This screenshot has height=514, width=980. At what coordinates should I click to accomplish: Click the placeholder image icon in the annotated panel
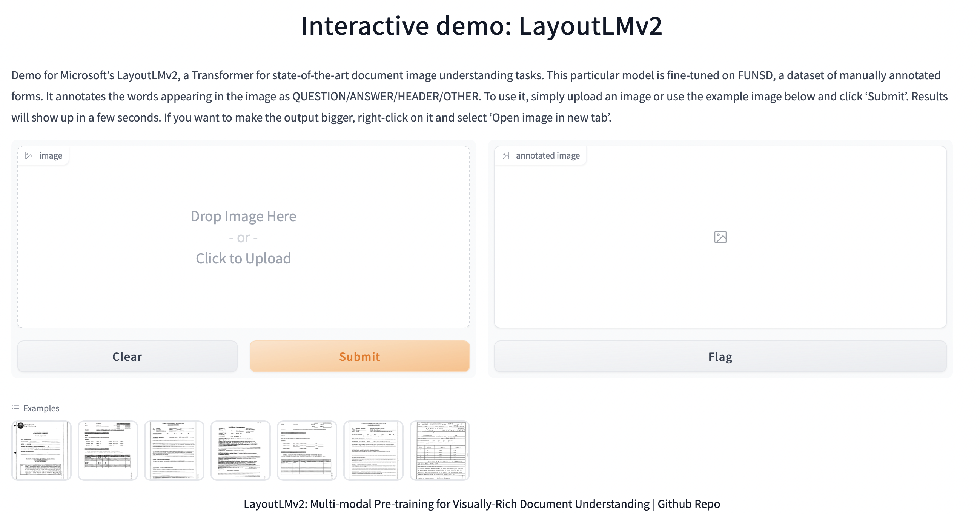pos(720,237)
